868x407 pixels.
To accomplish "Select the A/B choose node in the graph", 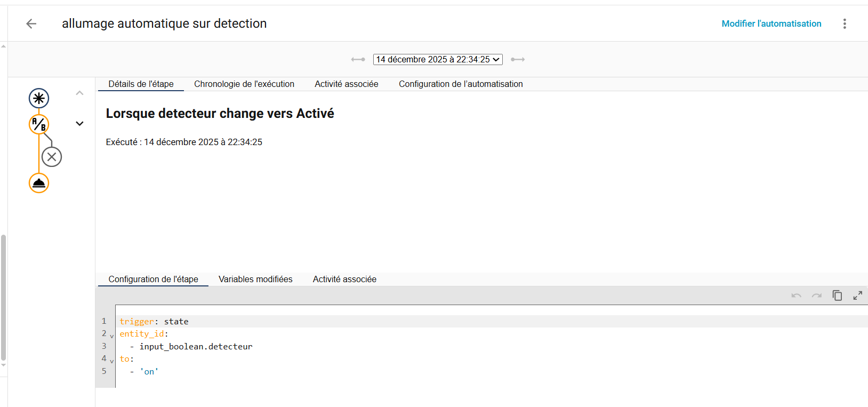I will tap(39, 125).
